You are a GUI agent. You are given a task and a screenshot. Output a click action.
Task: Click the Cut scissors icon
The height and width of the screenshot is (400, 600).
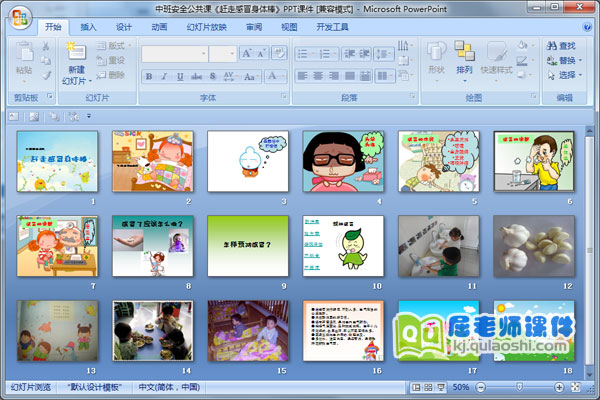(46, 46)
